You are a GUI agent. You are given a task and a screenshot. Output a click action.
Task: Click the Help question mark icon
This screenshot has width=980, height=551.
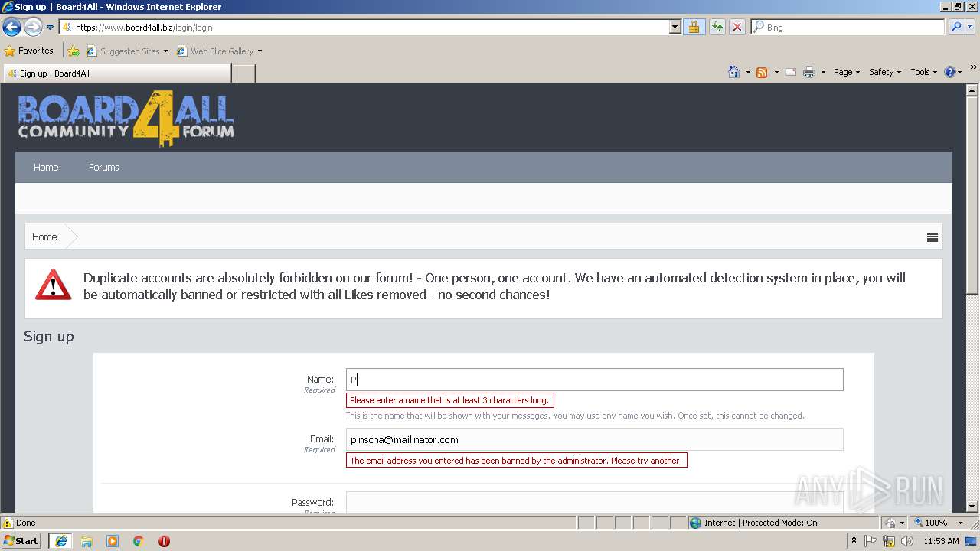[950, 72]
